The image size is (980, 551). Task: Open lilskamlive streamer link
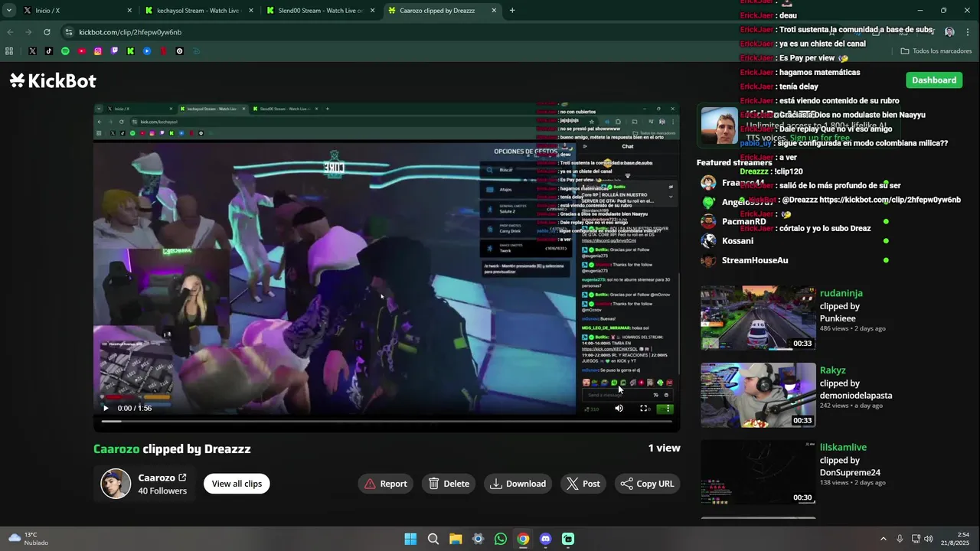843,447
